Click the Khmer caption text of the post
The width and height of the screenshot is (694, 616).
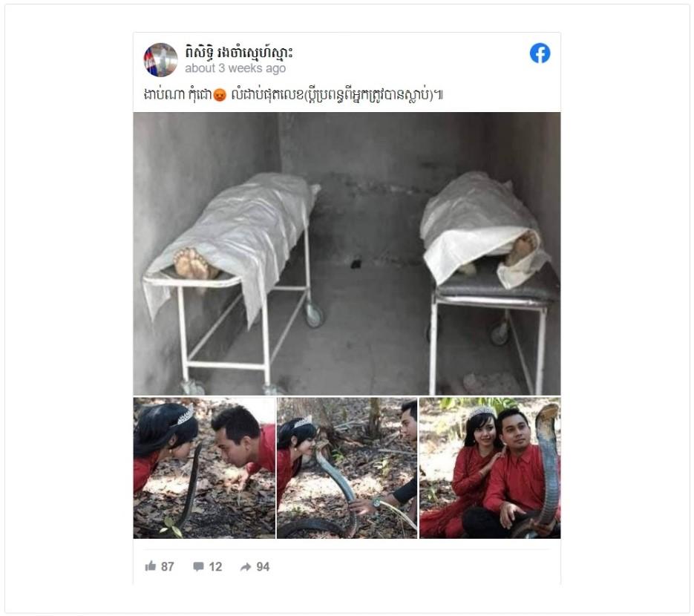pyautogui.click(x=293, y=94)
